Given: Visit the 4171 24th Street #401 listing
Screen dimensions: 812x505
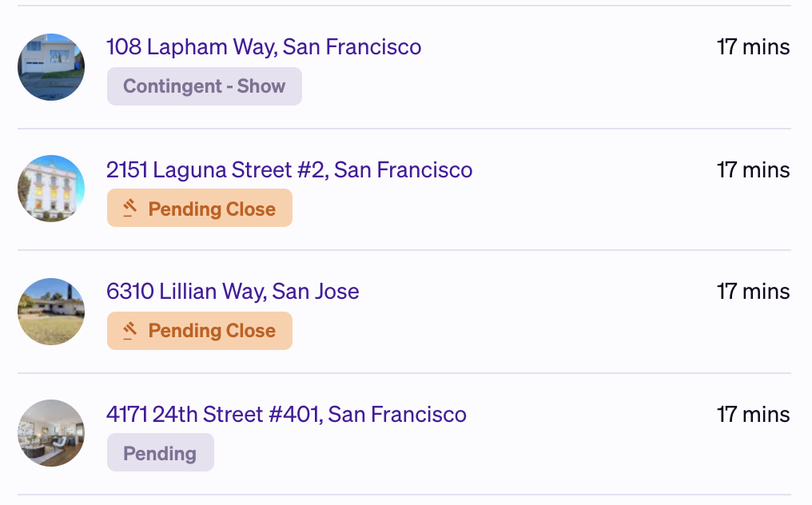Looking at the screenshot, I should (x=286, y=415).
